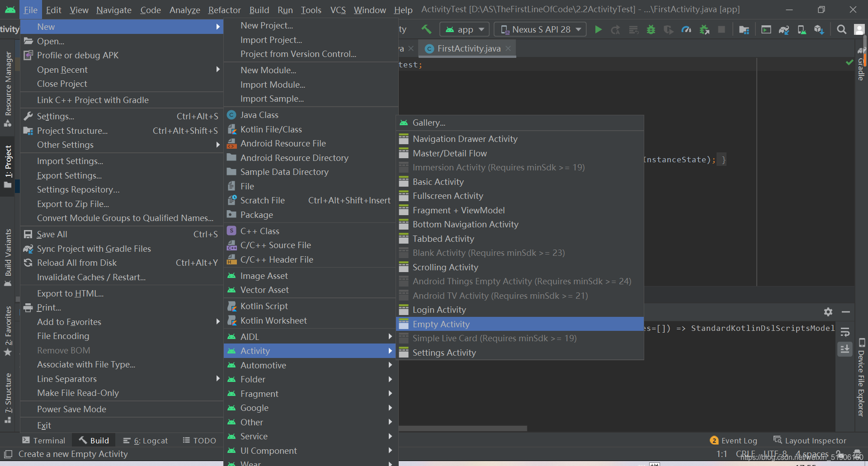Expand the Service submenu
Viewport: 868px width, 466px height.
(x=310, y=436)
